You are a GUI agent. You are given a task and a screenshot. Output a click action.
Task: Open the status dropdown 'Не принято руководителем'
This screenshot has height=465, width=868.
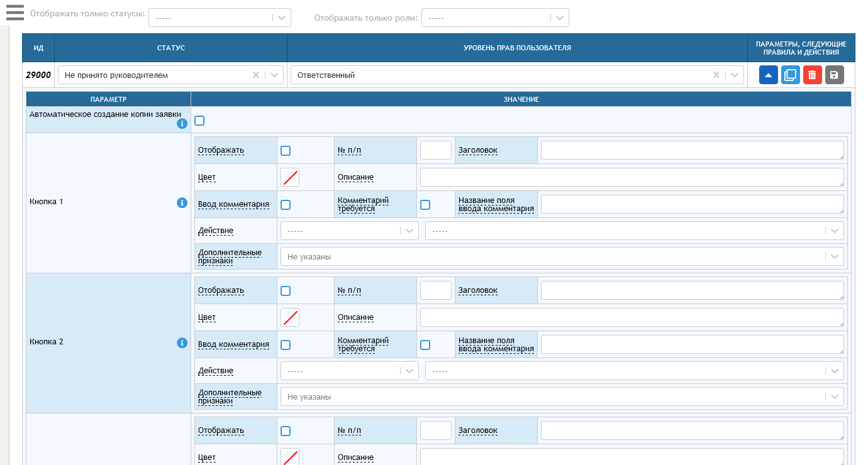point(170,75)
